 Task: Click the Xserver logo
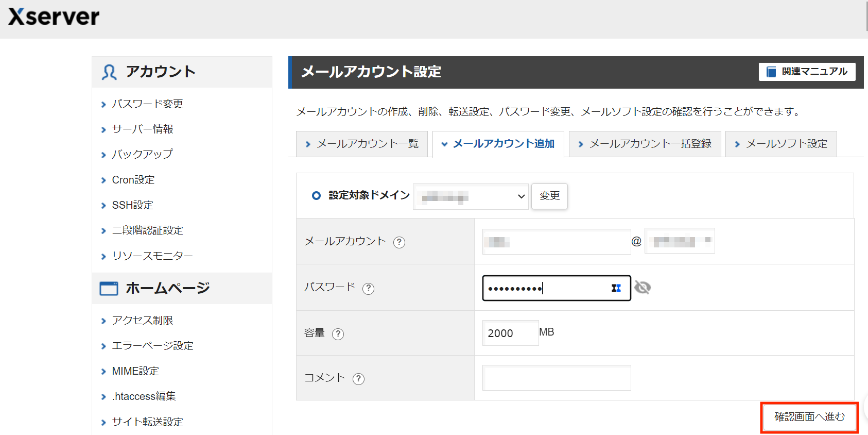(x=54, y=17)
